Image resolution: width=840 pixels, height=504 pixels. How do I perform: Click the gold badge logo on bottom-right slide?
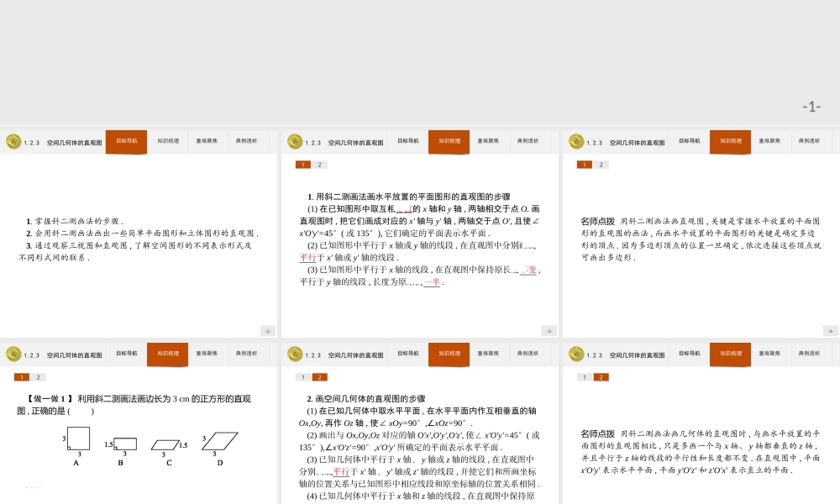(576, 354)
